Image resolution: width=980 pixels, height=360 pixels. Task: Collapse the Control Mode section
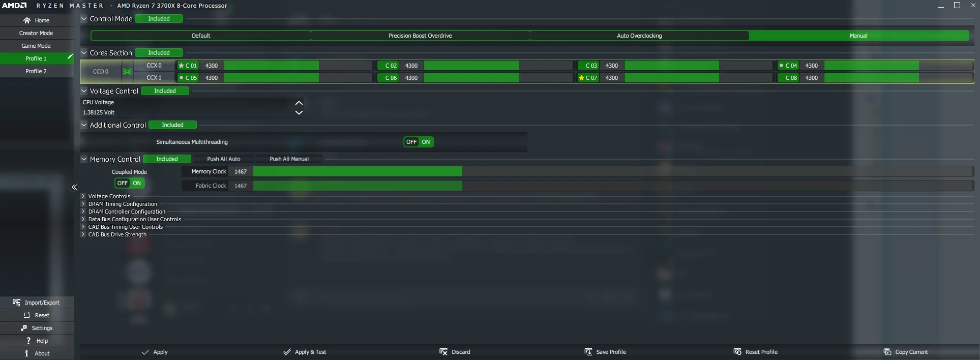[x=84, y=19]
